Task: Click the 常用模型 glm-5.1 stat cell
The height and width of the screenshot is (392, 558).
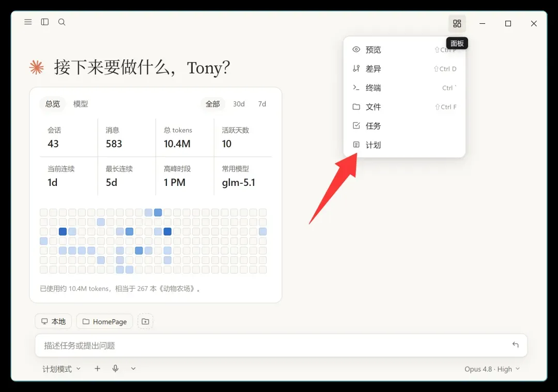Action: pos(243,176)
